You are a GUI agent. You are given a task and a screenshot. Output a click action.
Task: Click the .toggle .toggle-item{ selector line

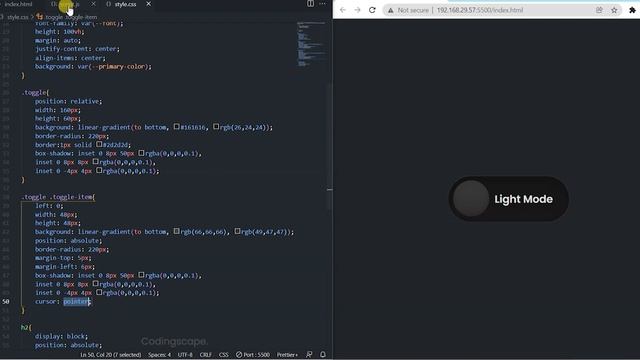point(58,197)
